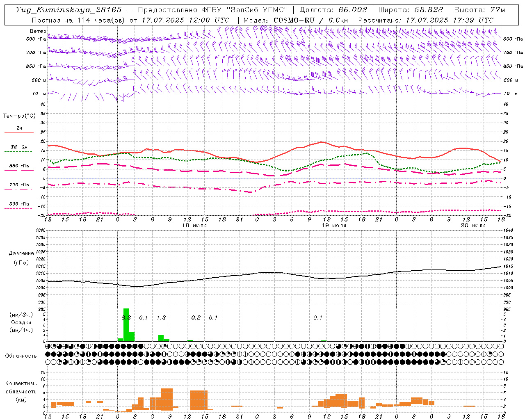The width and height of the screenshot is (525, 420).
Task: Click the 10 м wind level label on the left
Action: pyautogui.click(x=39, y=94)
